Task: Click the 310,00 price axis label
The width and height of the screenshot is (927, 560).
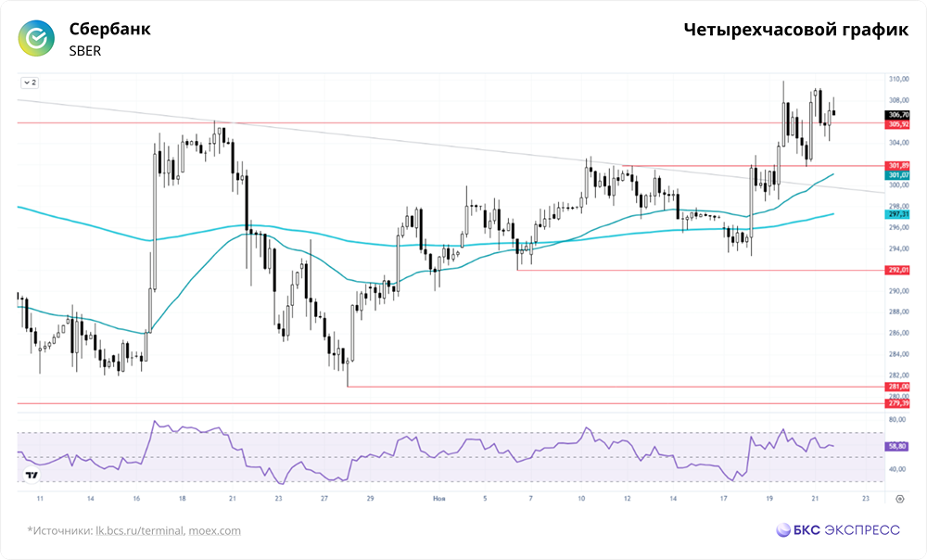Action: point(898,79)
